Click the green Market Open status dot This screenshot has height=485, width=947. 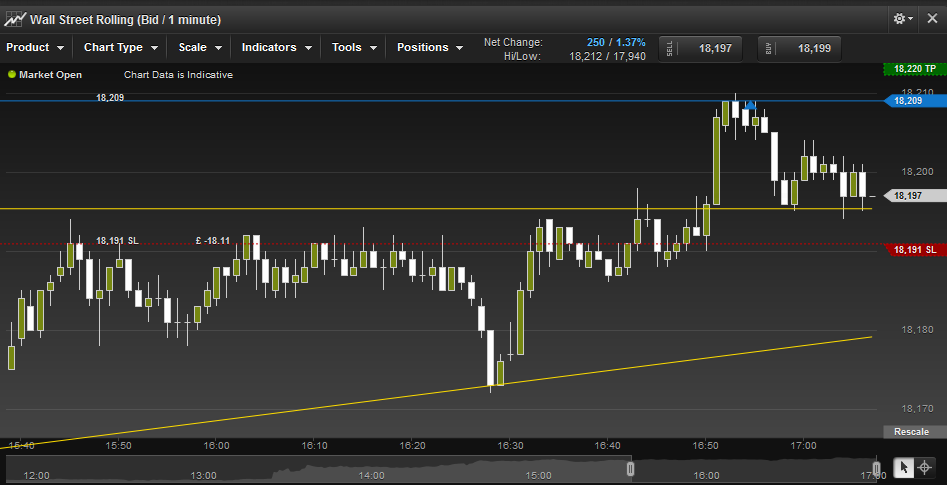coord(12,74)
